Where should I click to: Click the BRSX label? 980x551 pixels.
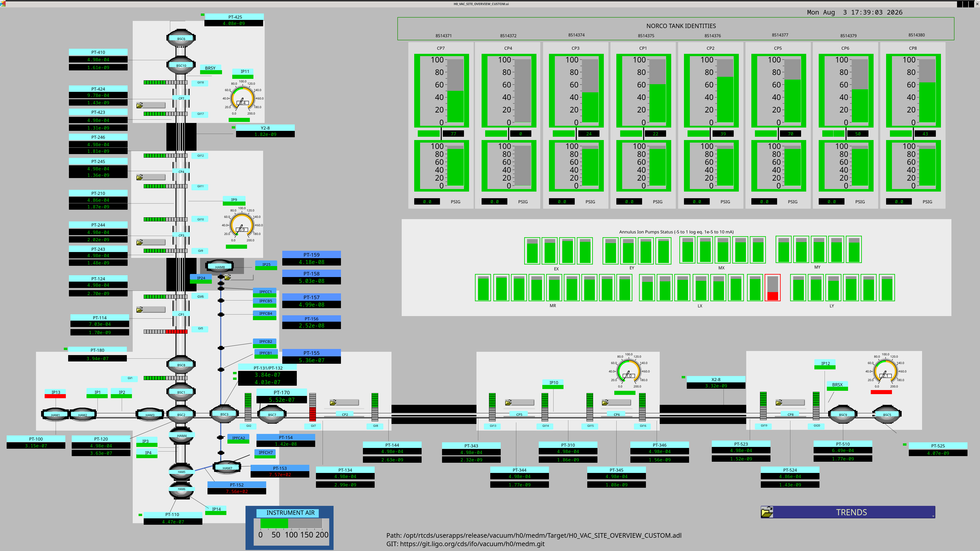pyautogui.click(x=837, y=384)
